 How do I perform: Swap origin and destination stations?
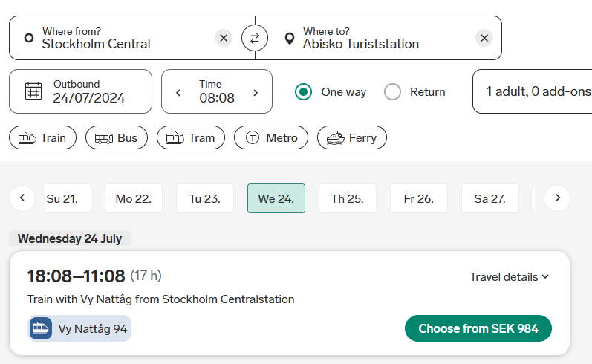point(255,38)
